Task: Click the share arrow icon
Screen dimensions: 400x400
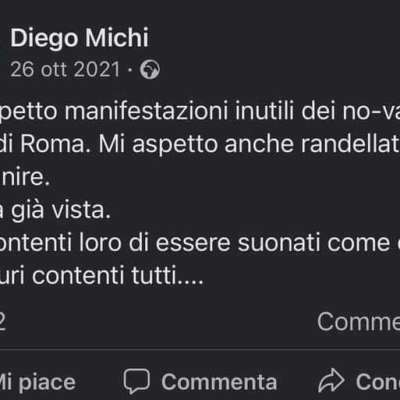Action: [331, 381]
